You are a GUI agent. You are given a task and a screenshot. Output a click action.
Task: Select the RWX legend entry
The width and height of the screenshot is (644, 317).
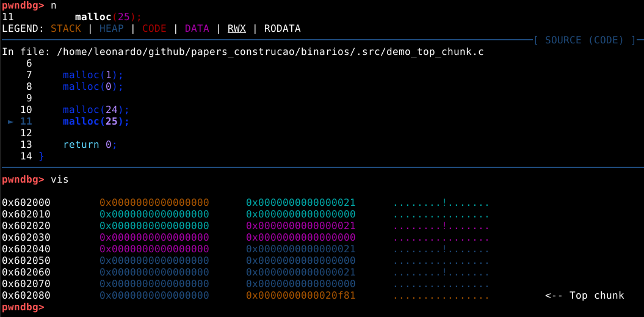pos(236,29)
